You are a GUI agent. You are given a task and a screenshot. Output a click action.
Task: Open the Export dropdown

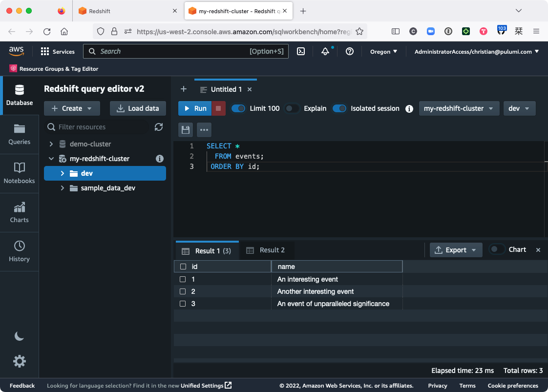click(456, 250)
